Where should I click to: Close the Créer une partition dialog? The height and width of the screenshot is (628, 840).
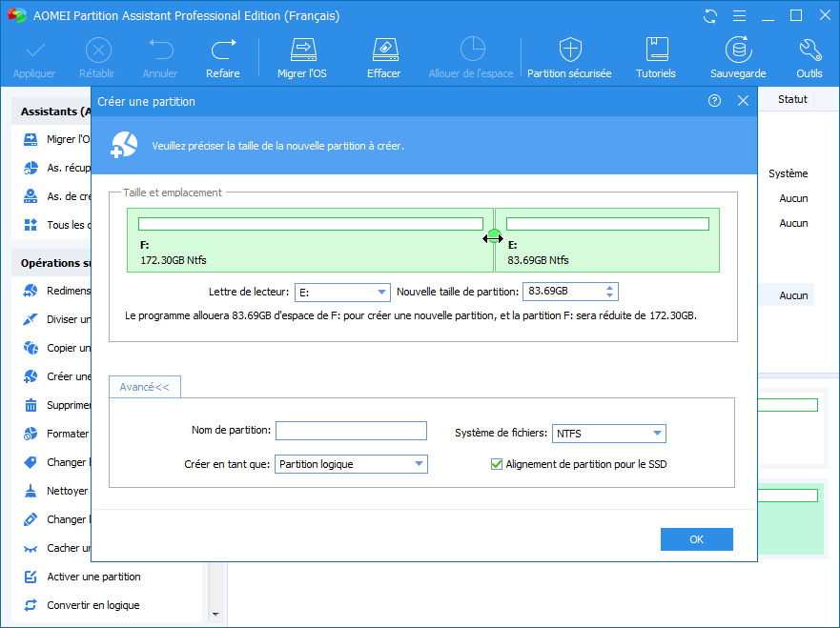(743, 101)
